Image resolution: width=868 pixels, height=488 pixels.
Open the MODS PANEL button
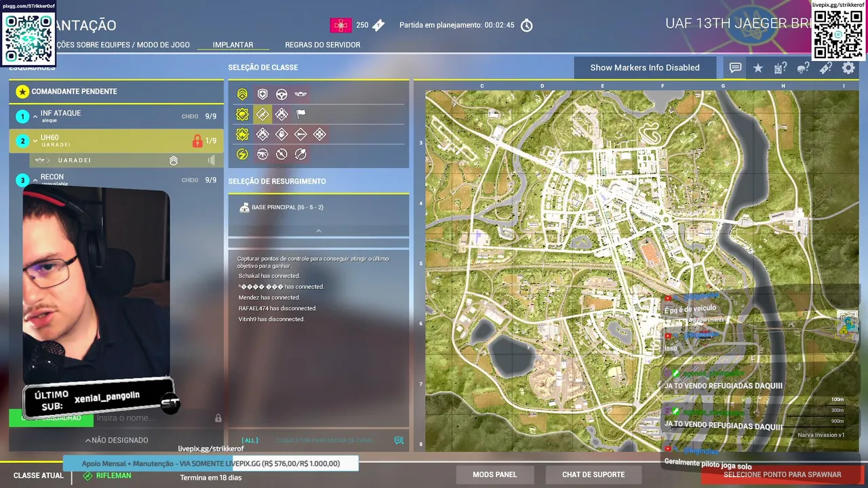click(495, 474)
